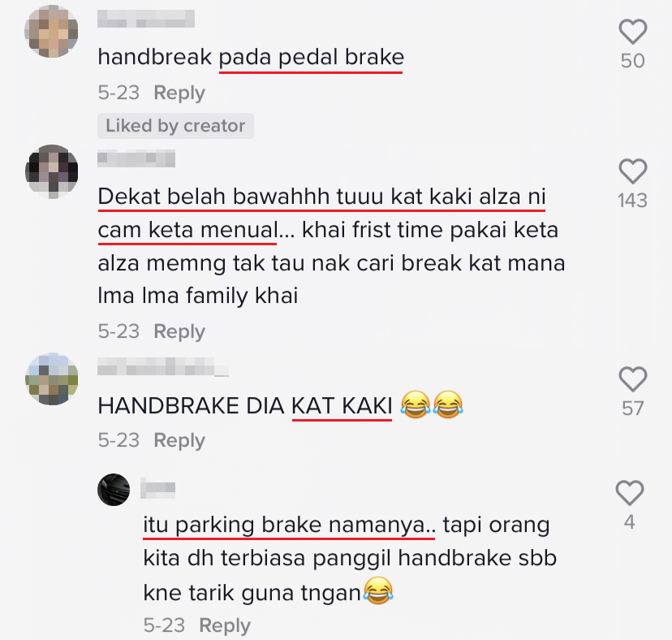Reply to 'handbreak pada pedal brake' comment
Screen dimensions: 672x640
tap(179, 93)
